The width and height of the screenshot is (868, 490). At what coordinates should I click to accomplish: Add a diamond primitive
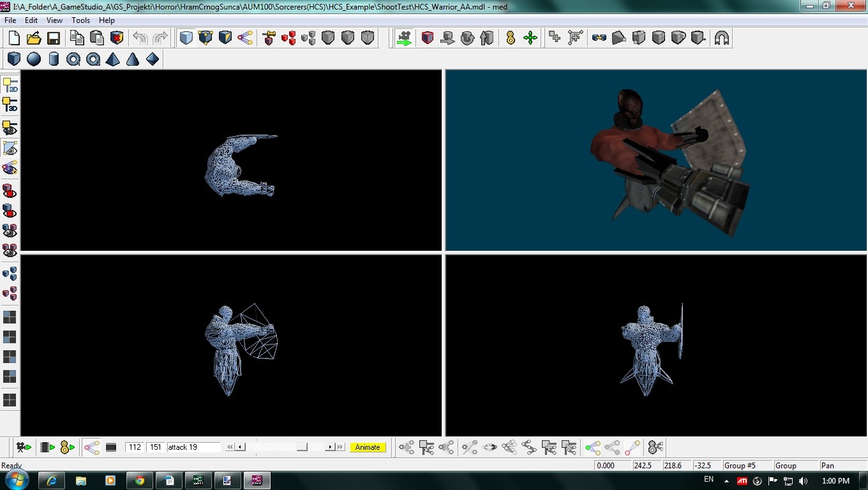(x=153, y=59)
